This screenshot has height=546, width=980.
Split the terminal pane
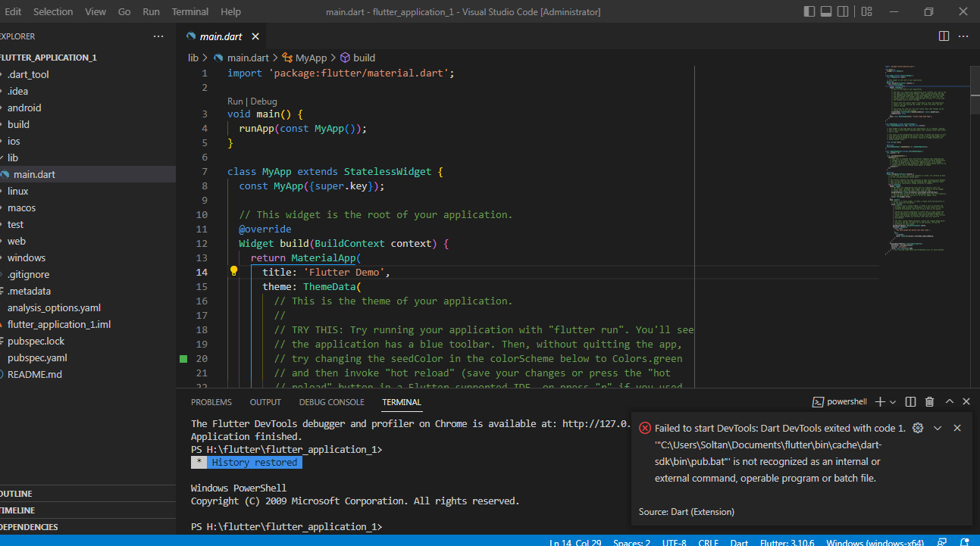911,401
